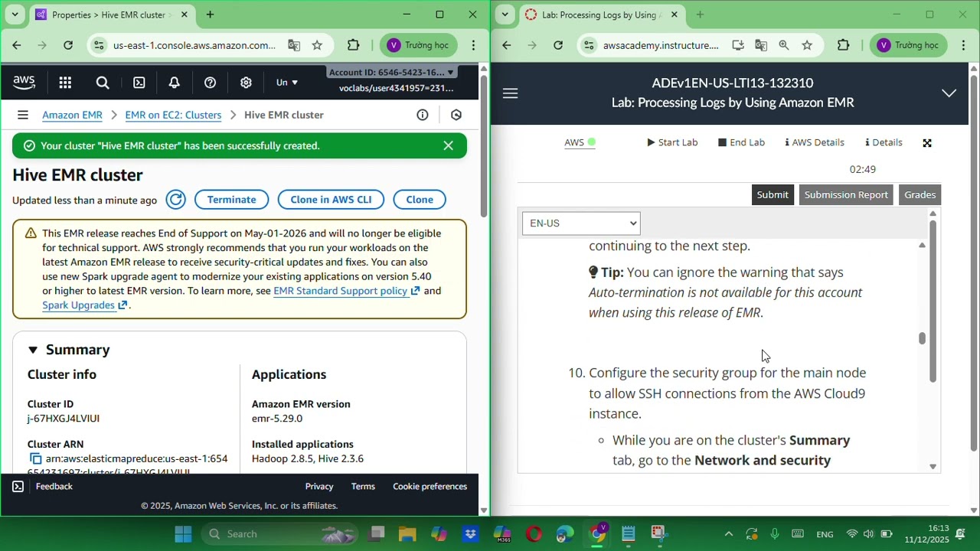Screen dimensions: 980x551
Task: Open tab search in lab Chrome window
Action: [x=505, y=15]
